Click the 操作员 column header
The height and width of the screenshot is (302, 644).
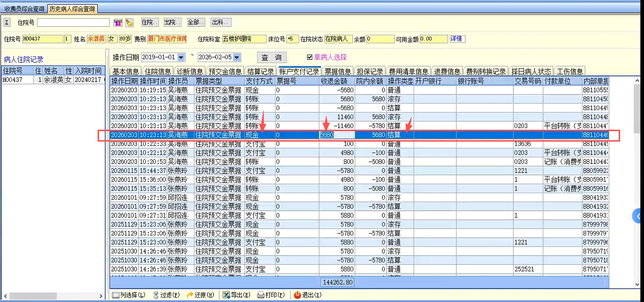pyautogui.click(x=181, y=81)
